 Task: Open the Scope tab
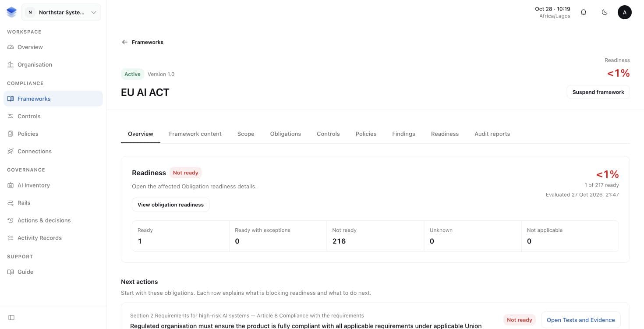[246, 134]
